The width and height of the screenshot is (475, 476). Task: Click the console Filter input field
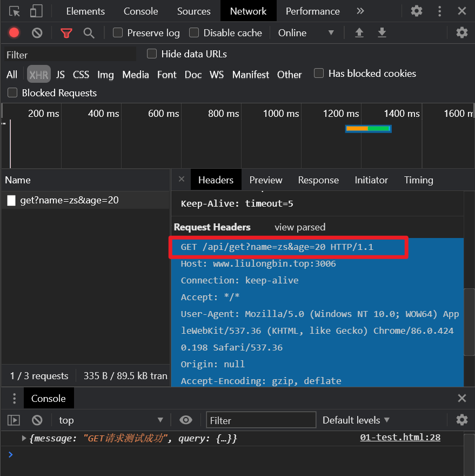tap(261, 420)
